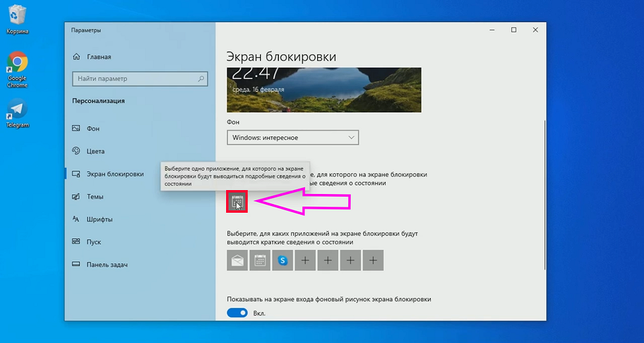This screenshot has height=343, width=644.
Task: Expand the Windows: интересное background dropdown
Action: 293,138
